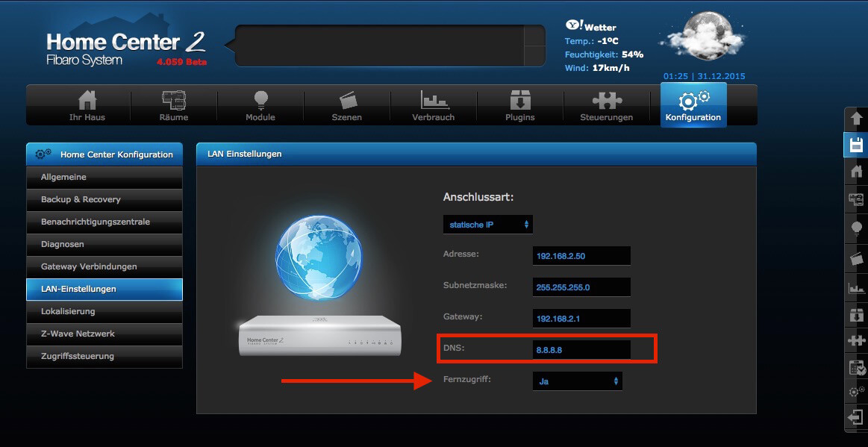Click the Home Center Konfiguration gear icon
This screenshot has height=447, width=868.
click(x=41, y=154)
